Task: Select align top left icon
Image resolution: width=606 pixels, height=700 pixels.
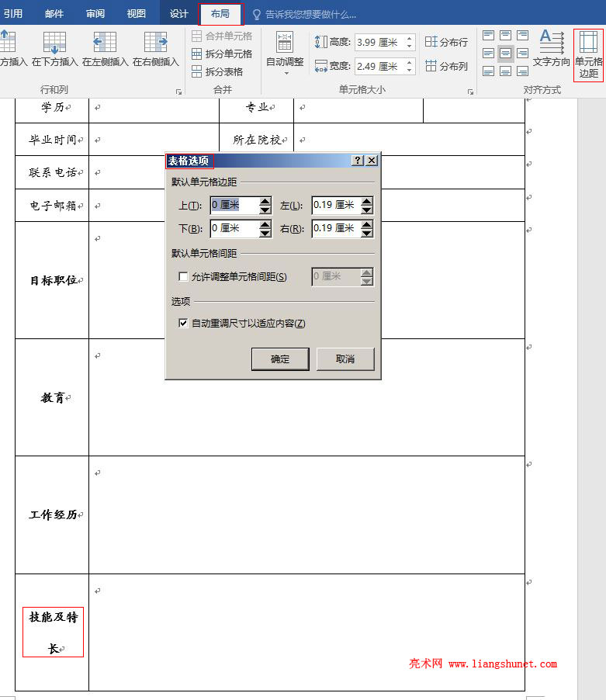Action: pos(489,35)
